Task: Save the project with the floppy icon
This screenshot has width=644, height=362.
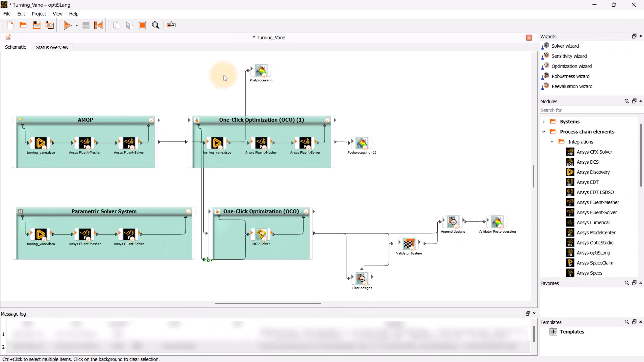Action: pyautogui.click(x=37, y=25)
